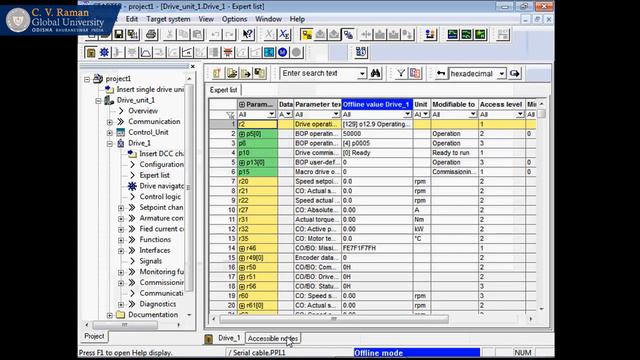Viewport: 640px width, 360px height.
Task: Expand the Documentation folder node
Action: [x=109, y=315]
